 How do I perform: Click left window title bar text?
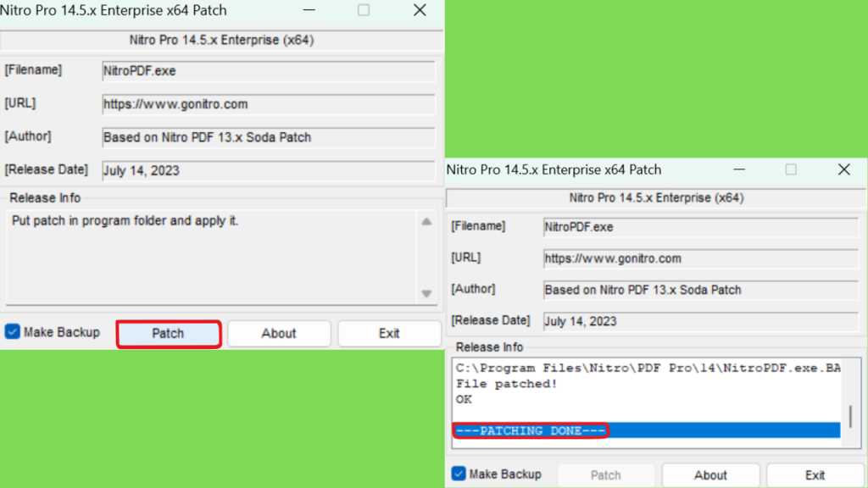point(114,10)
